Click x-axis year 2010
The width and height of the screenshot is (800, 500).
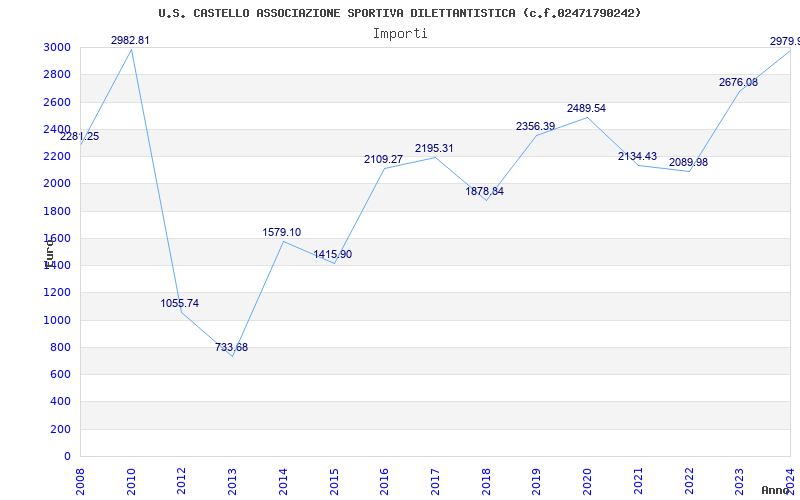[x=131, y=482]
